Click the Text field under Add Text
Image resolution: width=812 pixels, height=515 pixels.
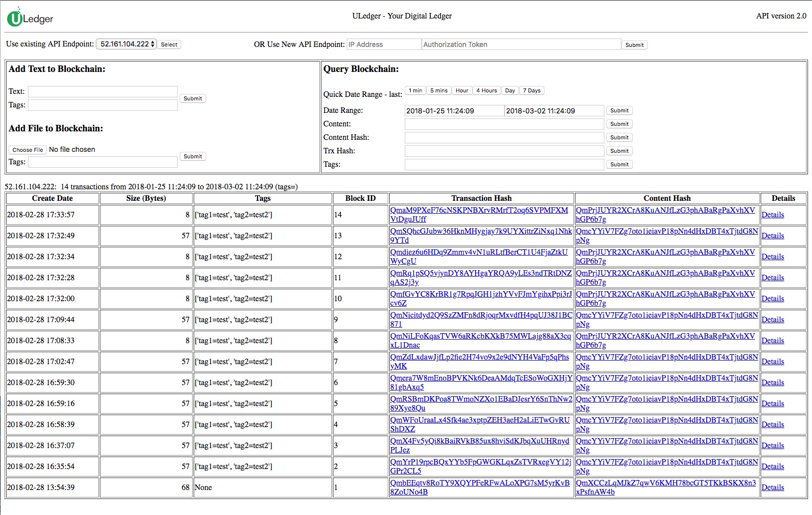coord(102,91)
